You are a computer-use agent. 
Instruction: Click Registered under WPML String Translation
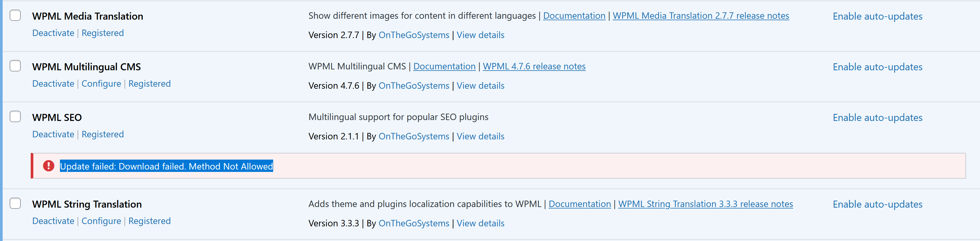pos(149,221)
